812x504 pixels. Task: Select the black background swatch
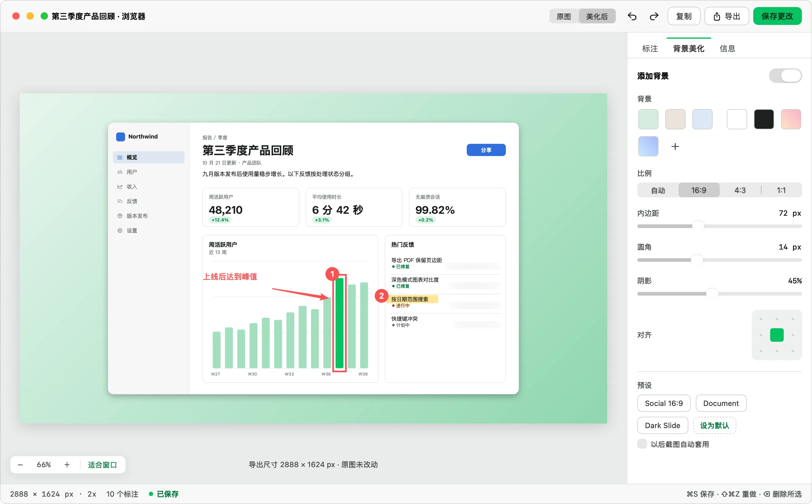(x=763, y=119)
